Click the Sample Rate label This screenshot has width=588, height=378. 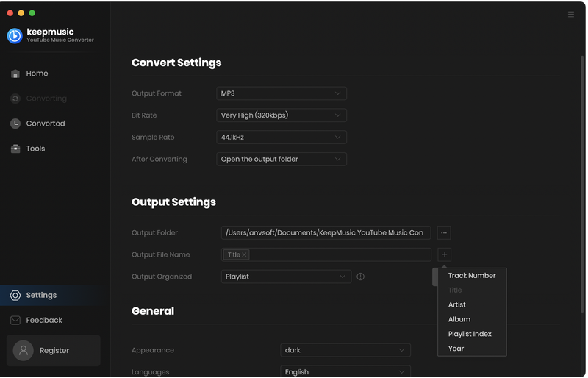point(153,138)
